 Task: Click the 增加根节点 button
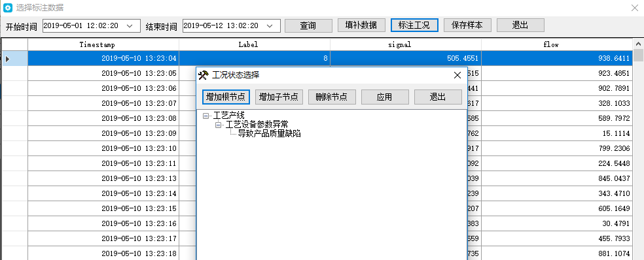click(x=226, y=97)
